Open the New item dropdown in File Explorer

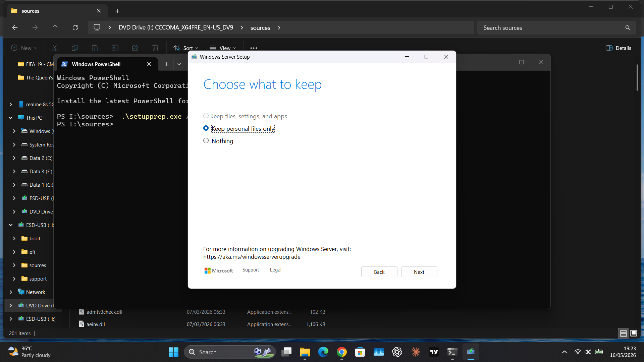tap(24, 48)
